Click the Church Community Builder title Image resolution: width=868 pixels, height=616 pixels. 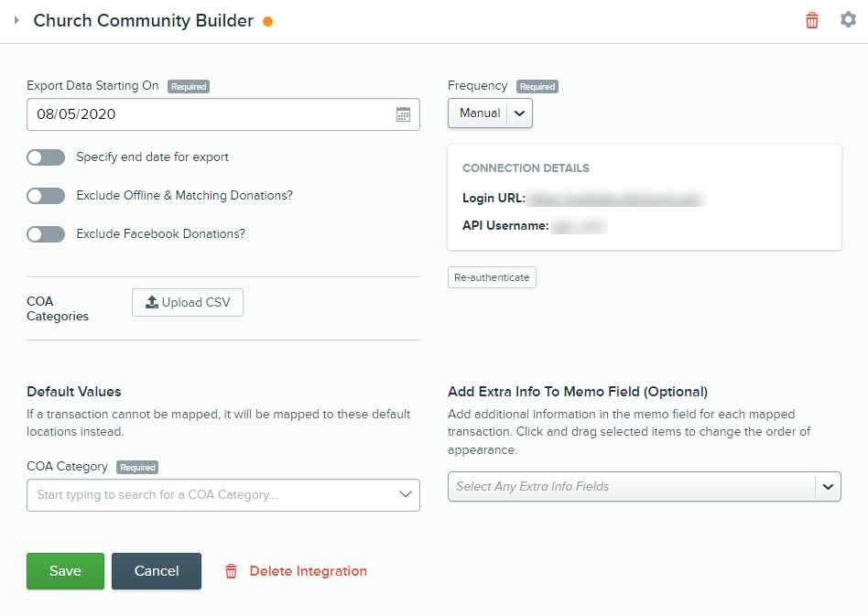point(144,20)
